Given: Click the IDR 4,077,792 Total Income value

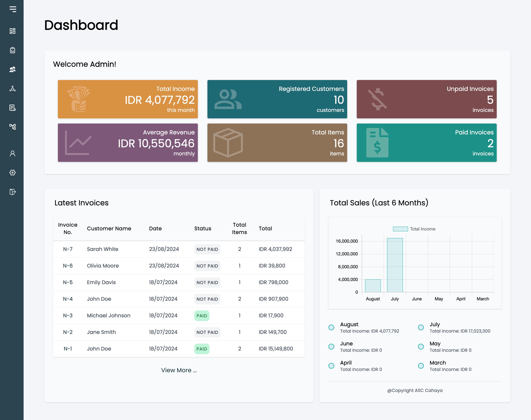Looking at the screenshot, I should tap(160, 100).
